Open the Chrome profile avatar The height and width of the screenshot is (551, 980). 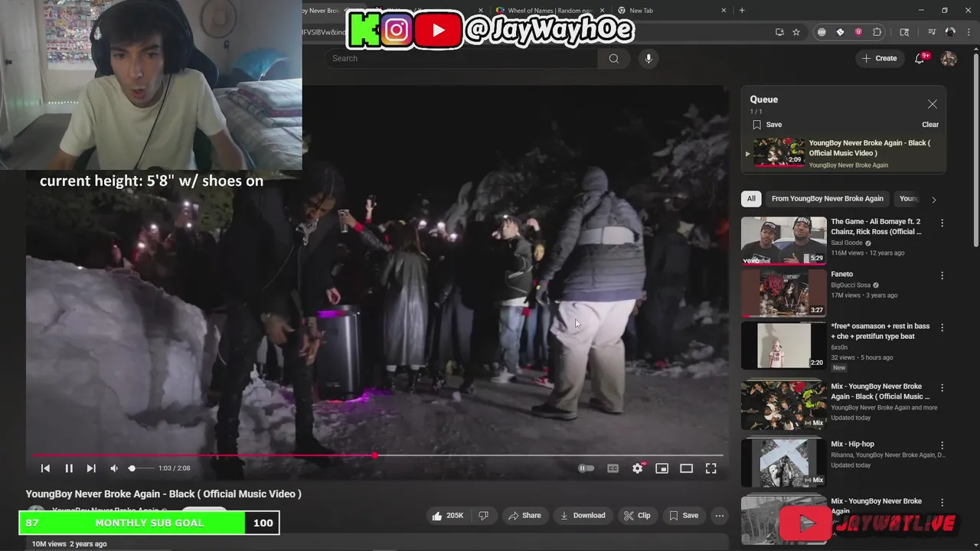(950, 32)
